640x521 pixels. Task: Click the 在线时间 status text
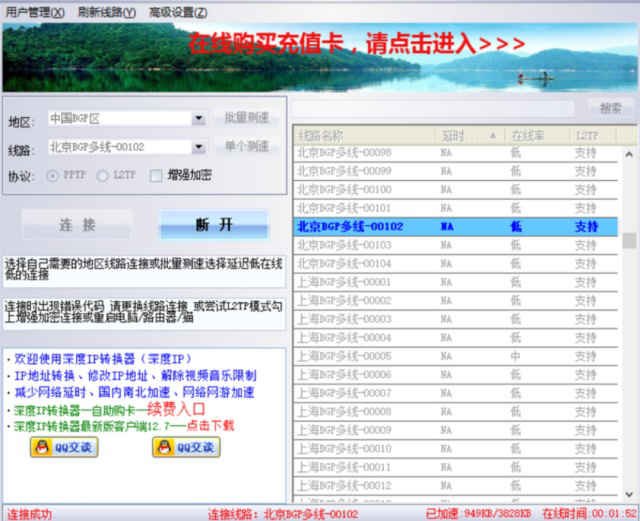coord(589,514)
